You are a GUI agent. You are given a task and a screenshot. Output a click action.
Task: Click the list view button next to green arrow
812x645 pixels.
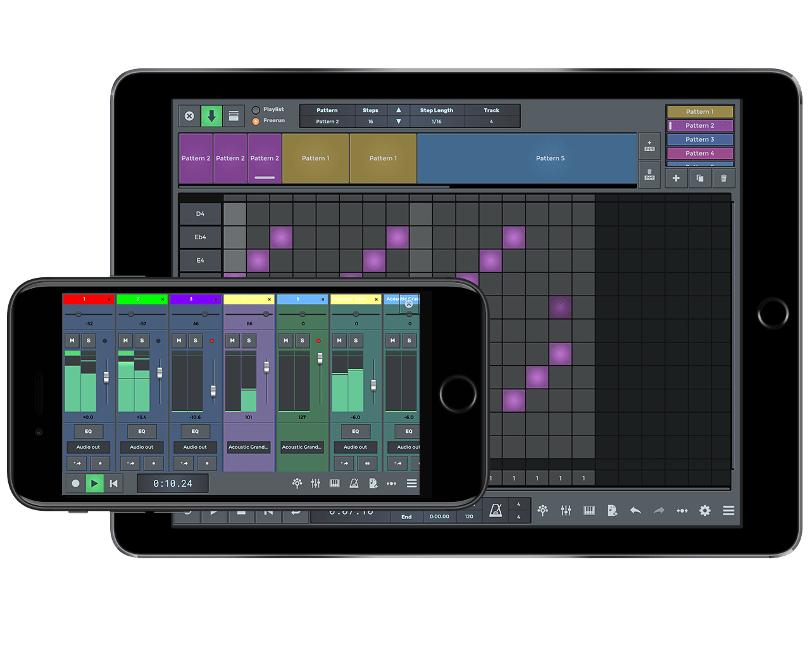coord(234,116)
